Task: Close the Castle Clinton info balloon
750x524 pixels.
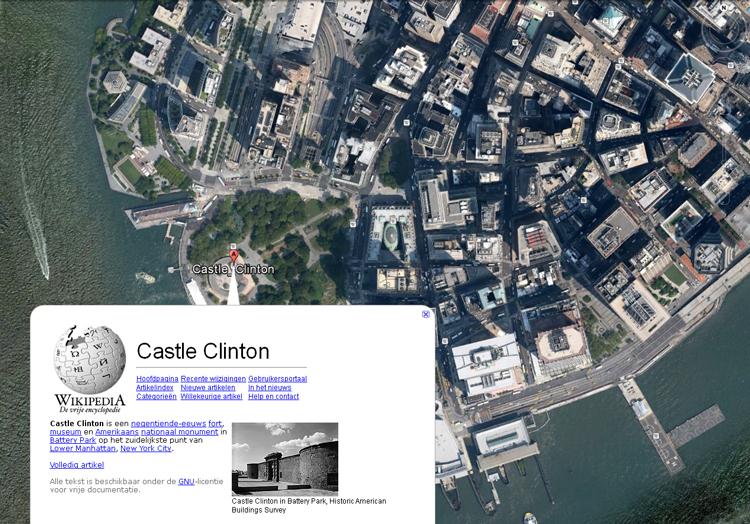Action: tap(426, 314)
